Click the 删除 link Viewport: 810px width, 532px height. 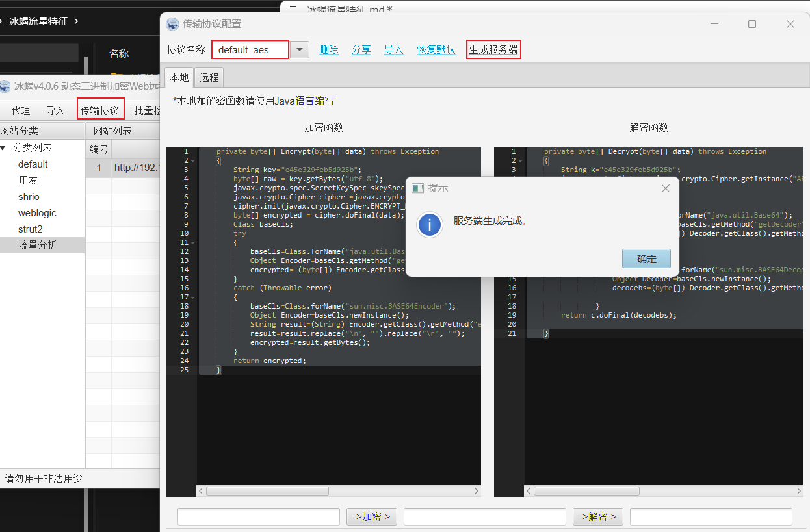(x=329, y=50)
